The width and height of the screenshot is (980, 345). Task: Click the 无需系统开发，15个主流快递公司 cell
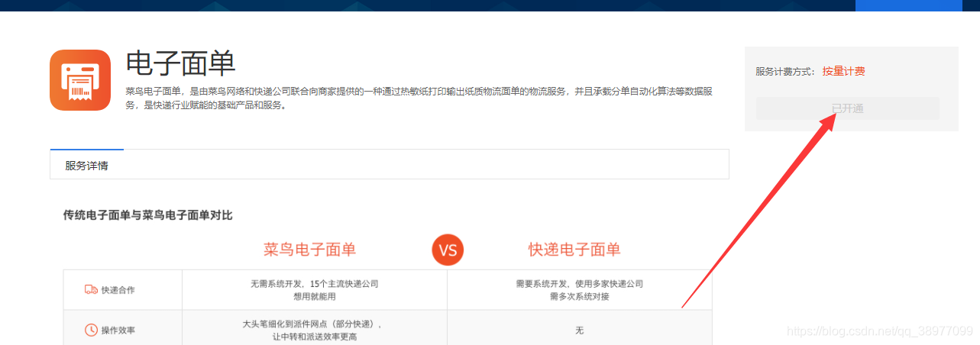(x=315, y=290)
